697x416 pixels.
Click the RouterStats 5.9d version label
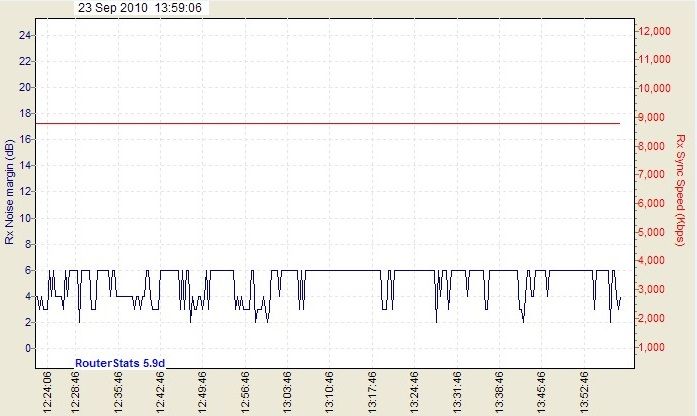(120, 363)
